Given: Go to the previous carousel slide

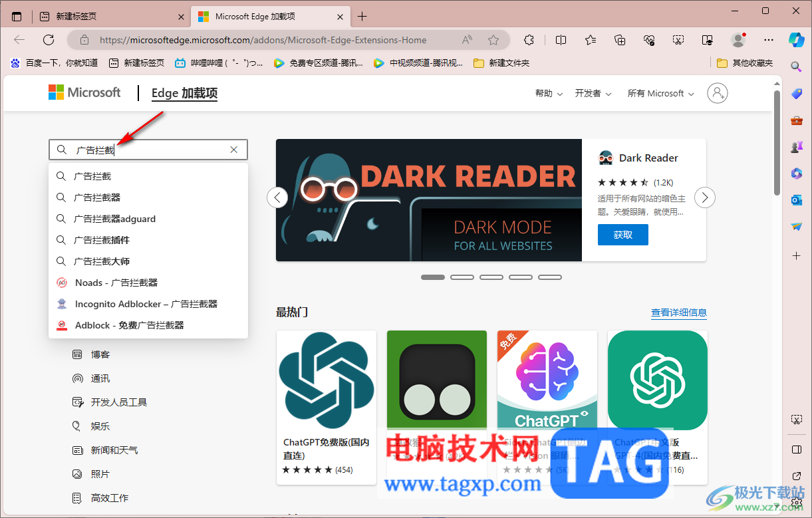Looking at the screenshot, I should [x=277, y=197].
